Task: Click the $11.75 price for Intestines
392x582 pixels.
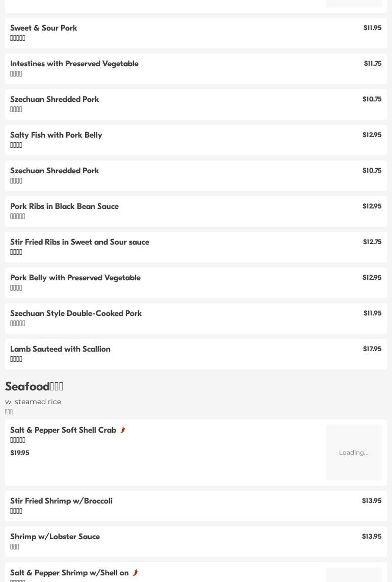Action: click(x=373, y=64)
